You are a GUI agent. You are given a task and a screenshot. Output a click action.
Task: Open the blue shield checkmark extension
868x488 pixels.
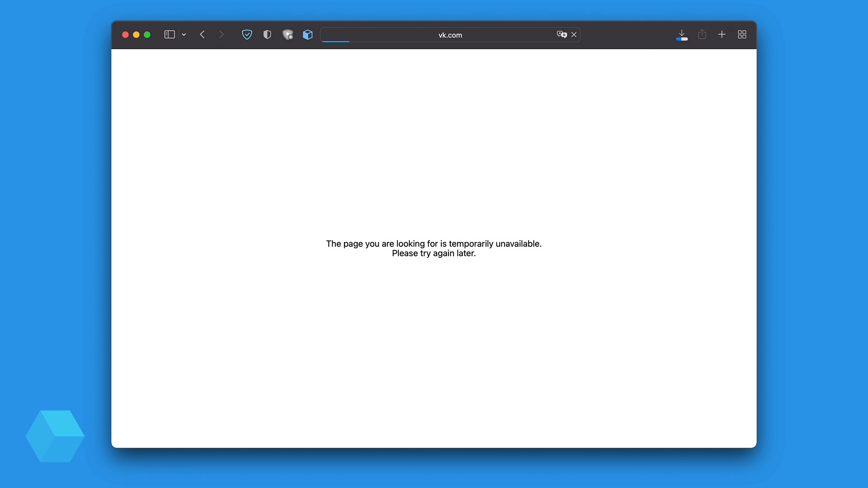[x=247, y=34]
